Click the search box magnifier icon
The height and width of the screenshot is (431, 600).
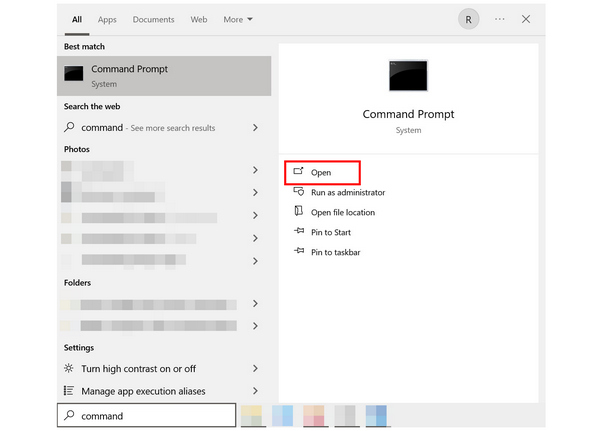69,415
